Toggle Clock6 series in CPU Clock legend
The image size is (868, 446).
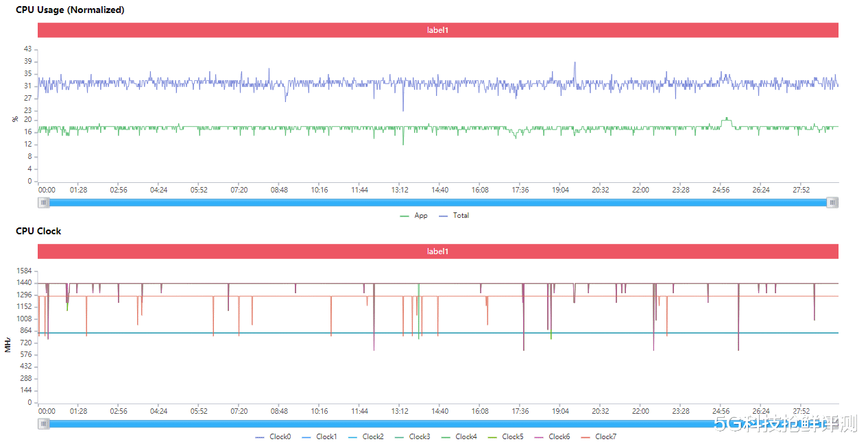(x=552, y=437)
